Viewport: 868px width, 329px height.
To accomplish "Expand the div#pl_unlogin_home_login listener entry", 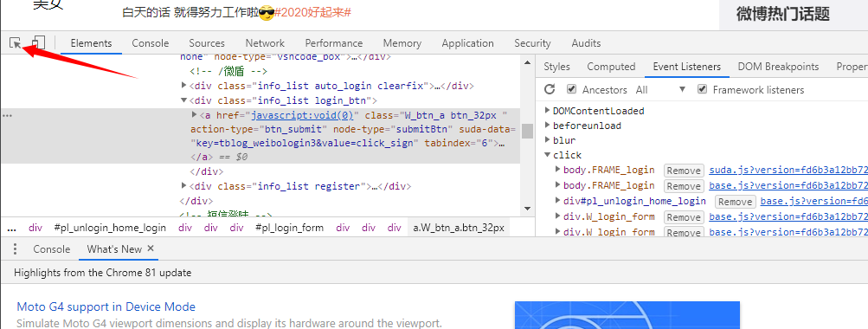I will pos(558,201).
